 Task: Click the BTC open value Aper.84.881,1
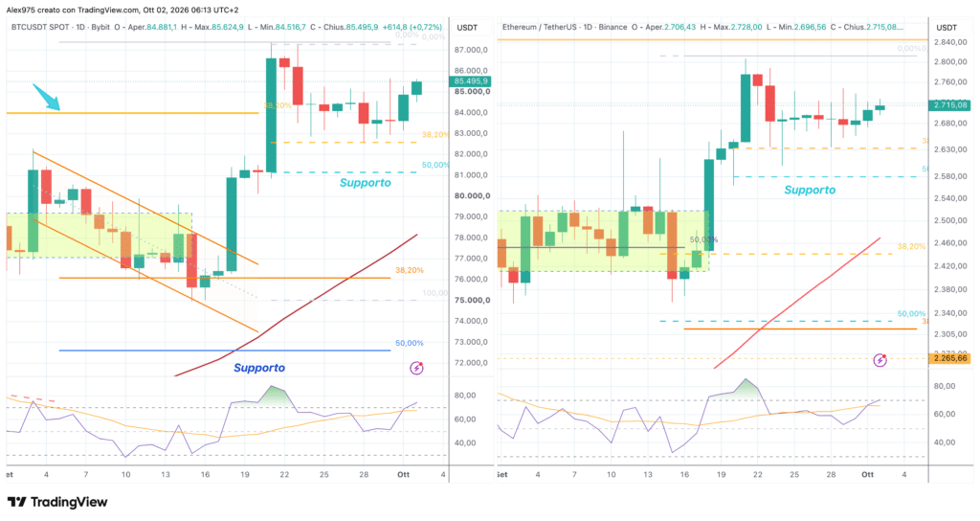point(152,28)
